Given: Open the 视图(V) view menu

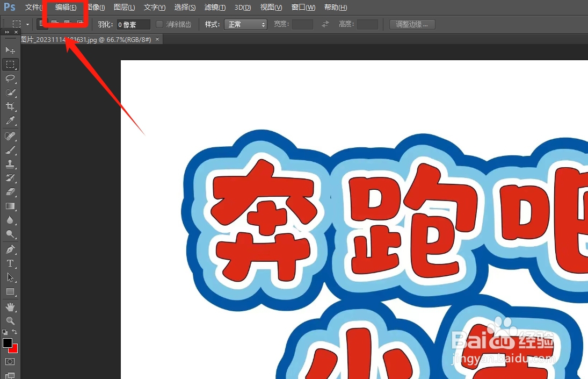Looking at the screenshot, I should 271,7.
